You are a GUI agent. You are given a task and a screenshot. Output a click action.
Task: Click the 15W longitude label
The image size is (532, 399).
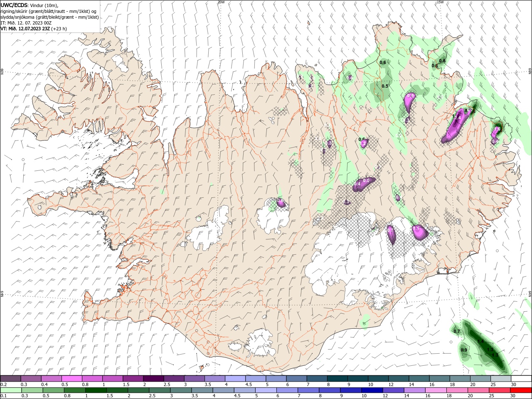click(440, 2)
